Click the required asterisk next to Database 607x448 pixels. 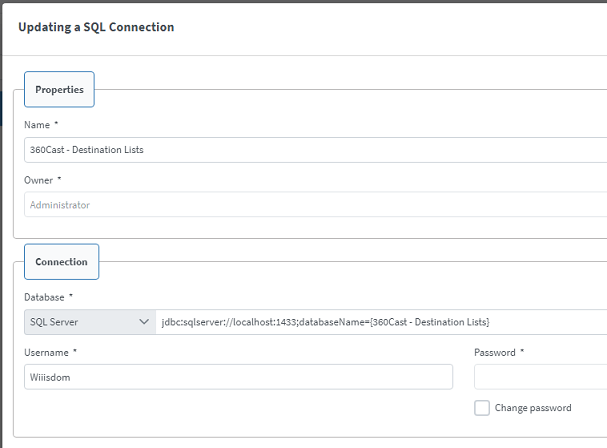tap(71, 295)
